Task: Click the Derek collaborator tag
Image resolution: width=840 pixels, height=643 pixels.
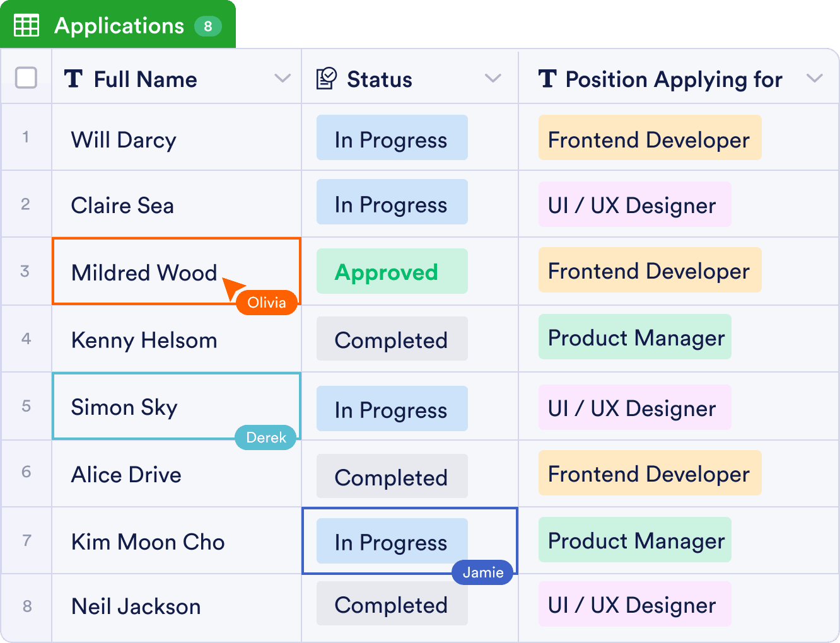Action: [x=265, y=437]
